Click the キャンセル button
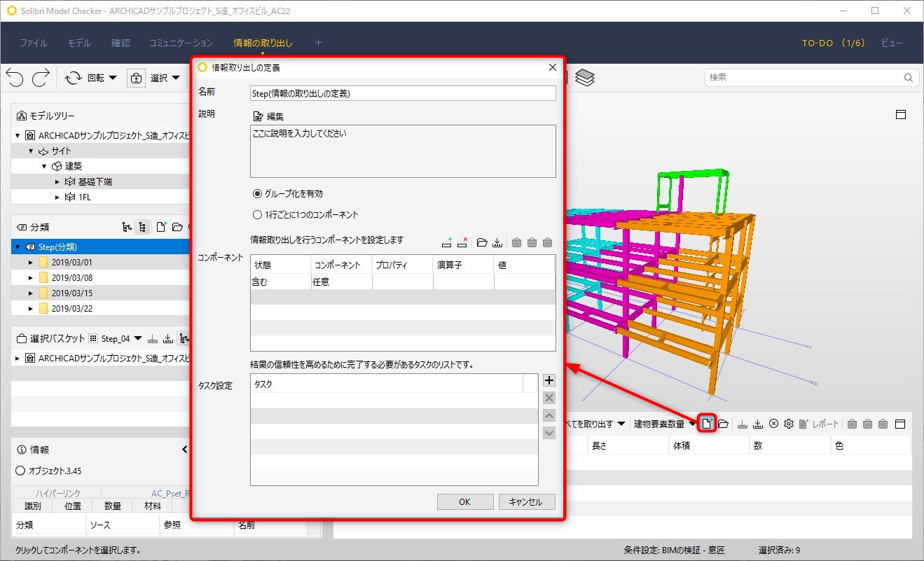Image resolution: width=924 pixels, height=561 pixels. 527,501
